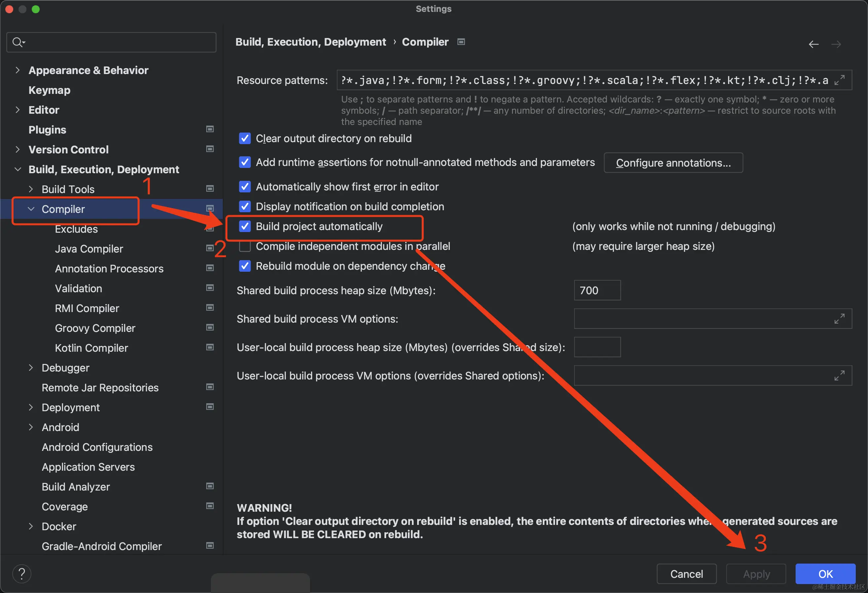Viewport: 868px width, 593px height.
Task: Click the back navigation arrow icon
Action: point(813,44)
